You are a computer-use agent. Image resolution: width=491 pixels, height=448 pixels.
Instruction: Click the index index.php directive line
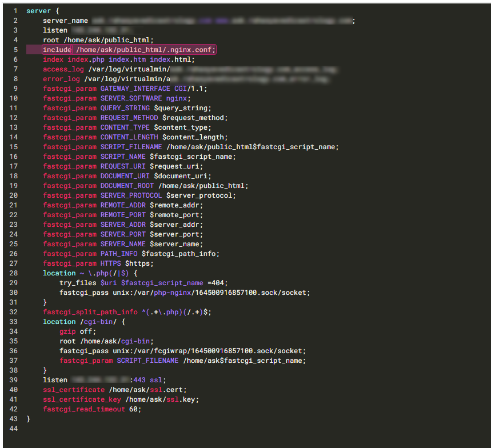[119, 59]
